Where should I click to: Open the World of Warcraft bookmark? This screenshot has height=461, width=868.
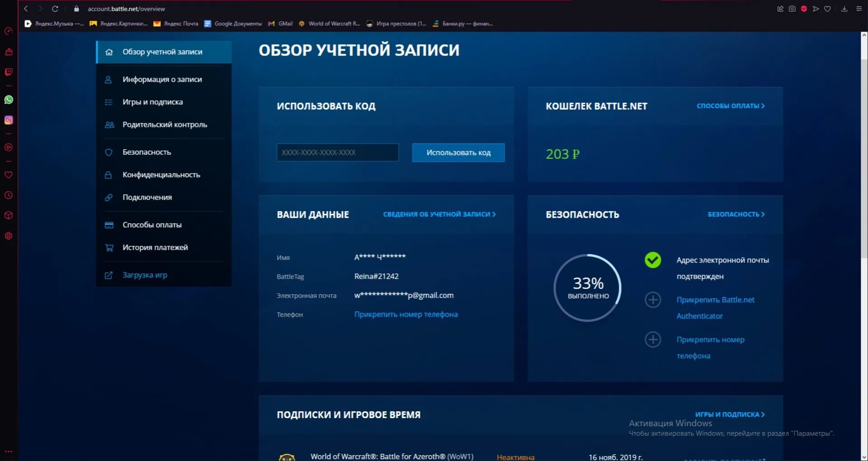[x=329, y=24]
